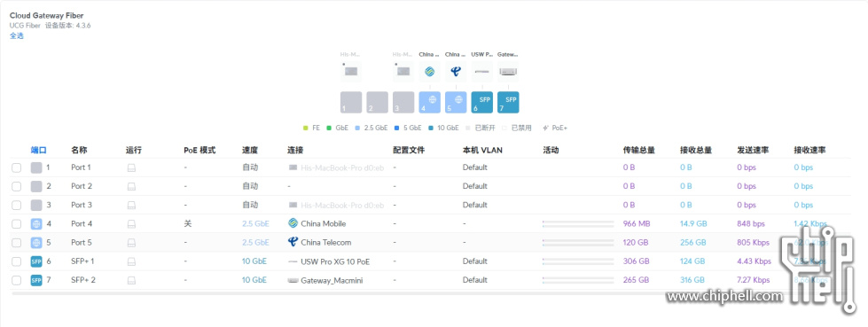
Task: Click the 10 GbE speed in SFP+ 2 row
Action: [254, 281]
